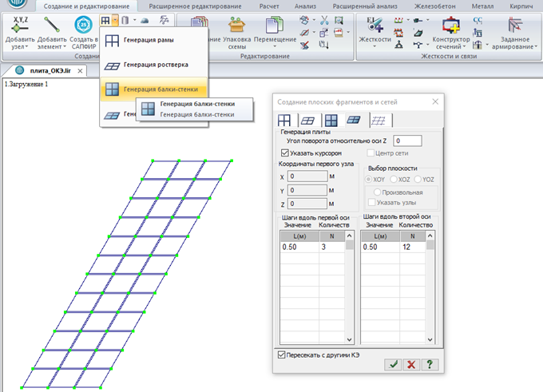
Task: Click first-axis table scroll-down arrow
Action: (x=349, y=340)
